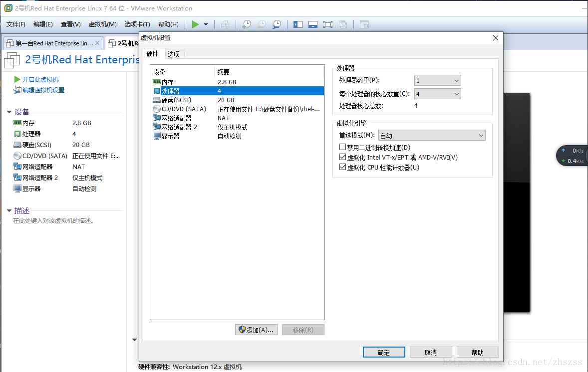Take a snapshot using the clock-plus icon
The height and width of the screenshot is (372, 588).
tap(247, 24)
